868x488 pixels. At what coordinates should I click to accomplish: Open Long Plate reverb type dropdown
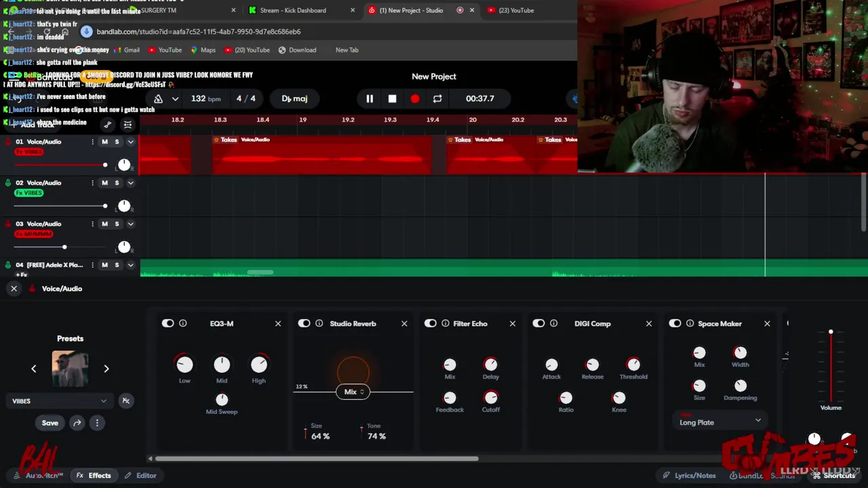(x=720, y=422)
